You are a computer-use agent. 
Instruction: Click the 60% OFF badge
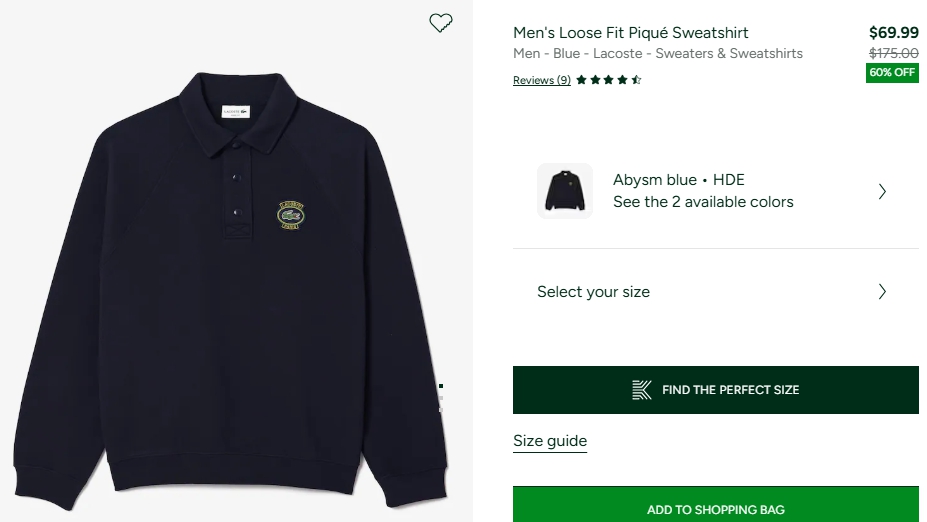click(x=892, y=73)
